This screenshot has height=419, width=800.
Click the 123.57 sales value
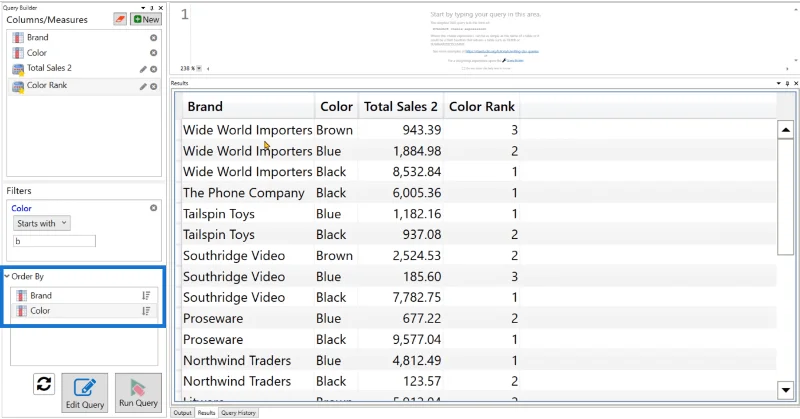[x=421, y=381]
